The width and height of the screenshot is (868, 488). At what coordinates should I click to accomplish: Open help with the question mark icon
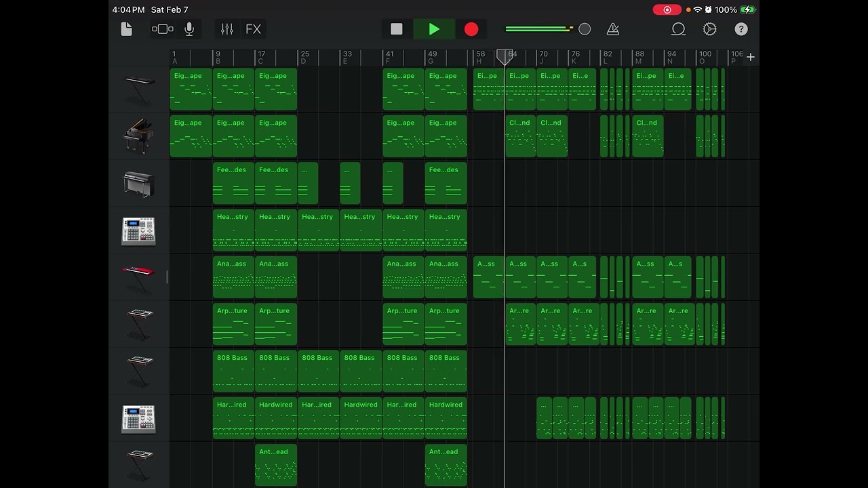(x=741, y=29)
